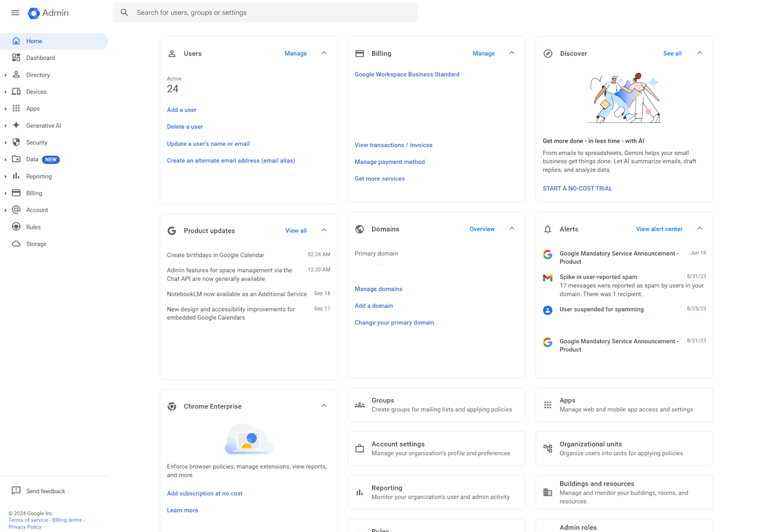Click the search magnifier icon

[x=124, y=13]
